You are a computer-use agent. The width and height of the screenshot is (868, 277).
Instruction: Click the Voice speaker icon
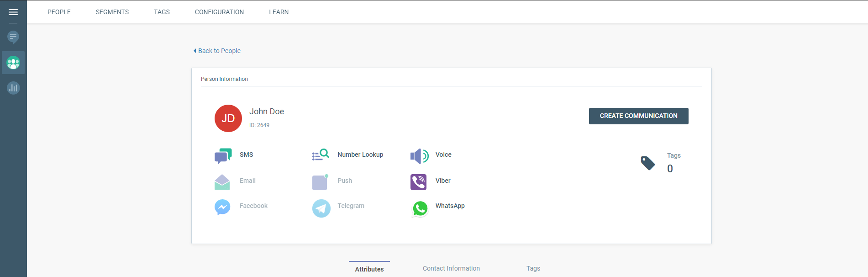point(419,156)
